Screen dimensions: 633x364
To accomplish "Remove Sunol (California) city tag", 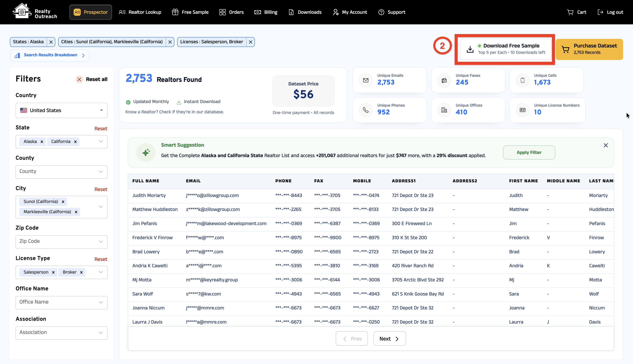I will (x=63, y=202).
